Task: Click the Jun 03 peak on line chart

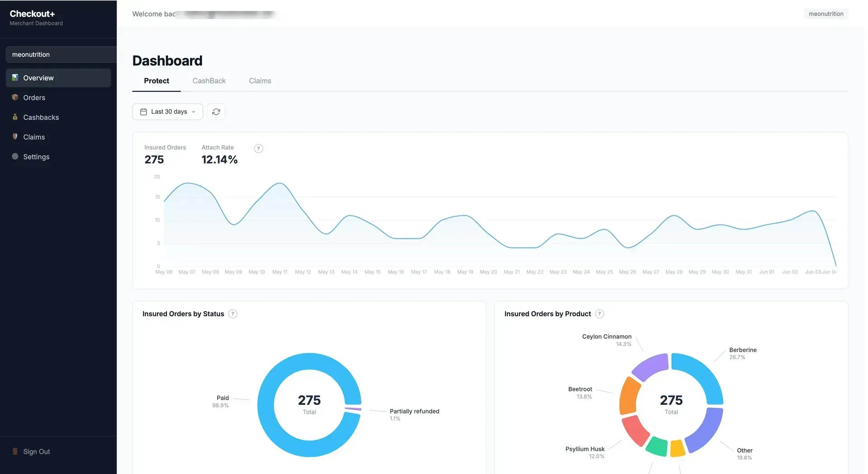Action: (x=813, y=211)
